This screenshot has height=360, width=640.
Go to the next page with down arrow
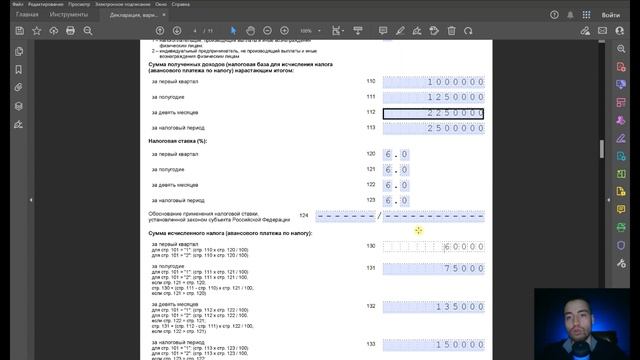(177, 31)
